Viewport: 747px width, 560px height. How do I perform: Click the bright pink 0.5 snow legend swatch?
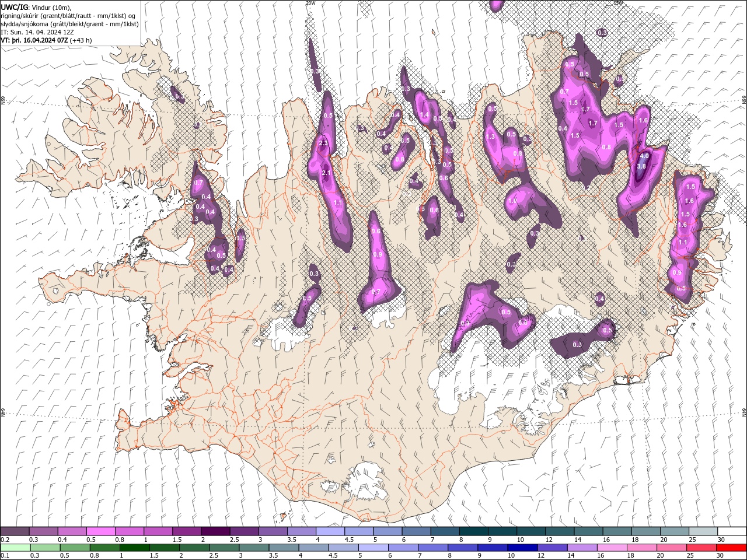(100, 531)
